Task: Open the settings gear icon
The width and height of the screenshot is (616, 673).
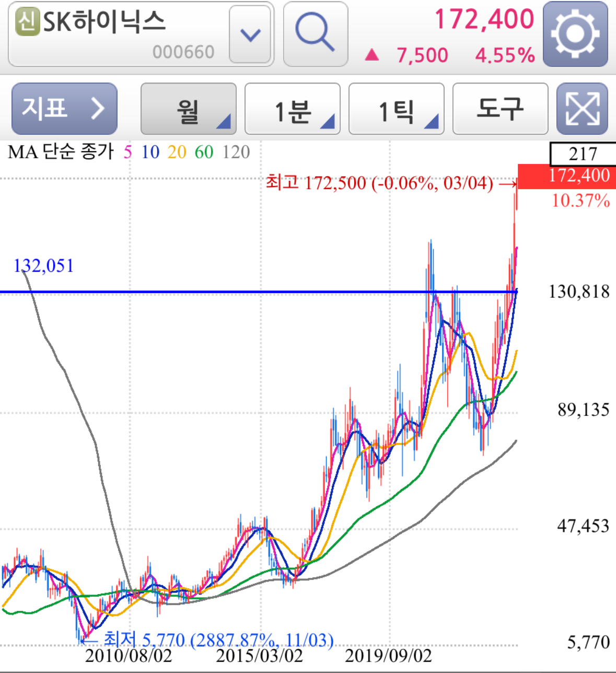Action: click(x=575, y=34)
